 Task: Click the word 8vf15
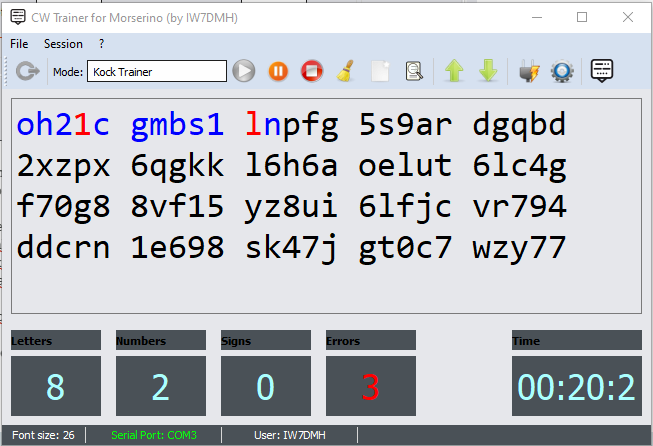coord(177,206)
